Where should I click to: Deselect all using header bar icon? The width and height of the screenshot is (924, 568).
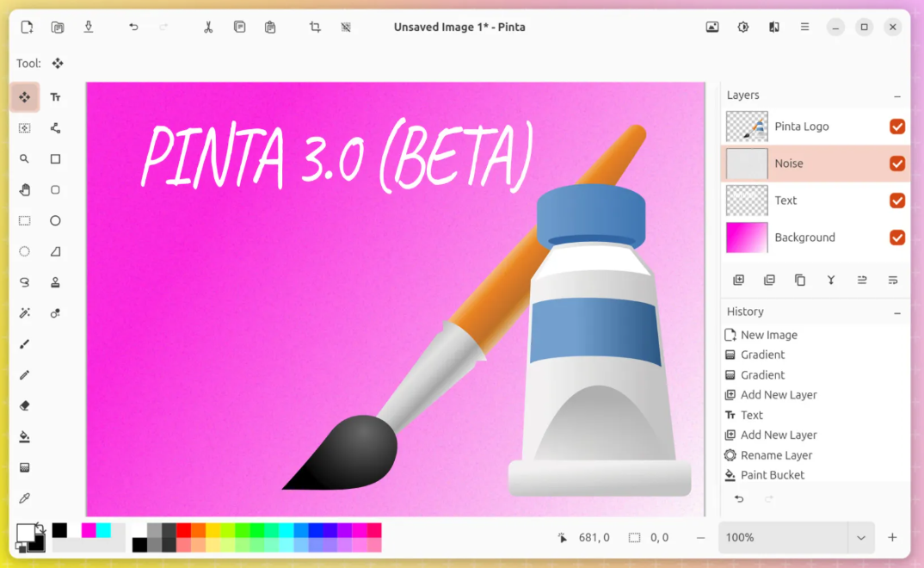tap(346, 27)
